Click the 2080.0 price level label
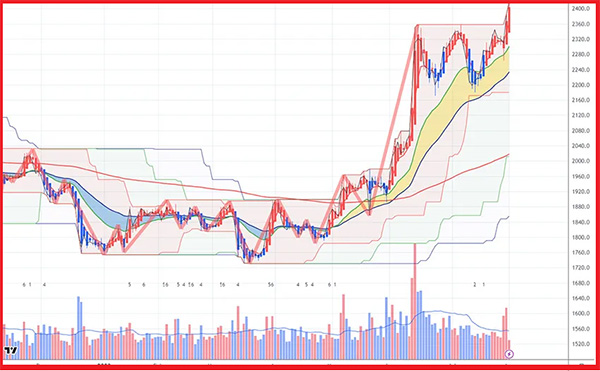 coord(580,130)
